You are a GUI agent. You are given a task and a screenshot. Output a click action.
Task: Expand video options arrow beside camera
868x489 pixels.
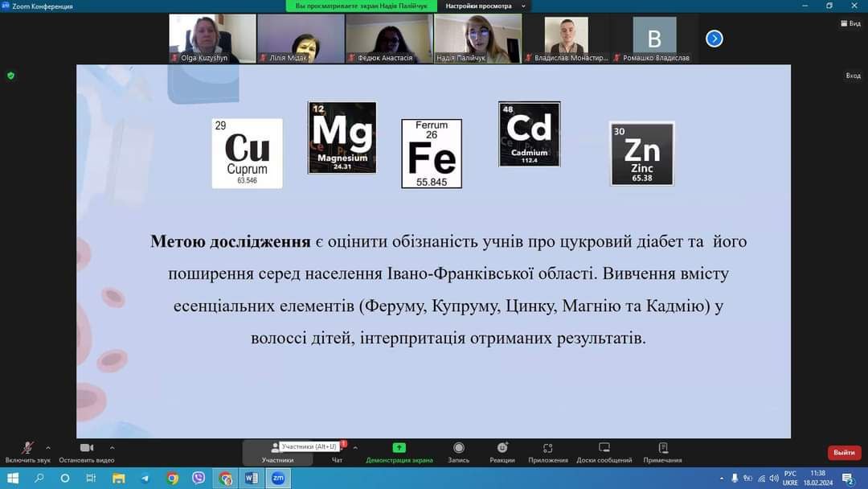(x=112, y=448)
